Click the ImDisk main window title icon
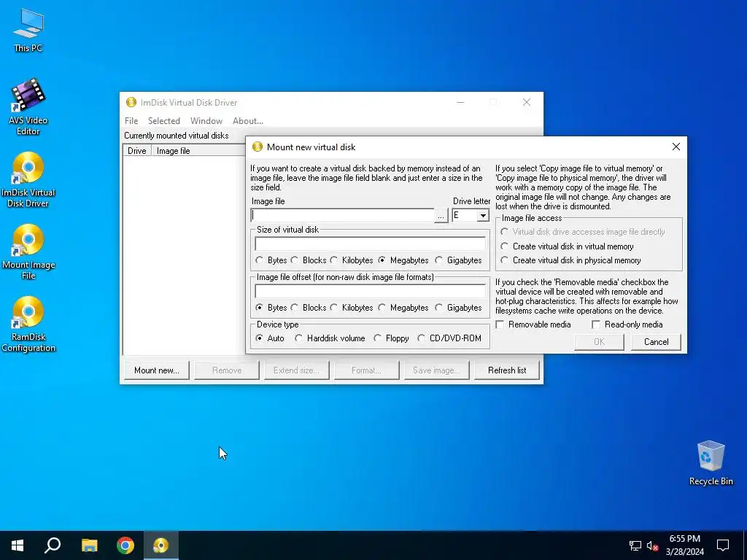Screen dimensions: 747x560 (x=131, y=102)
